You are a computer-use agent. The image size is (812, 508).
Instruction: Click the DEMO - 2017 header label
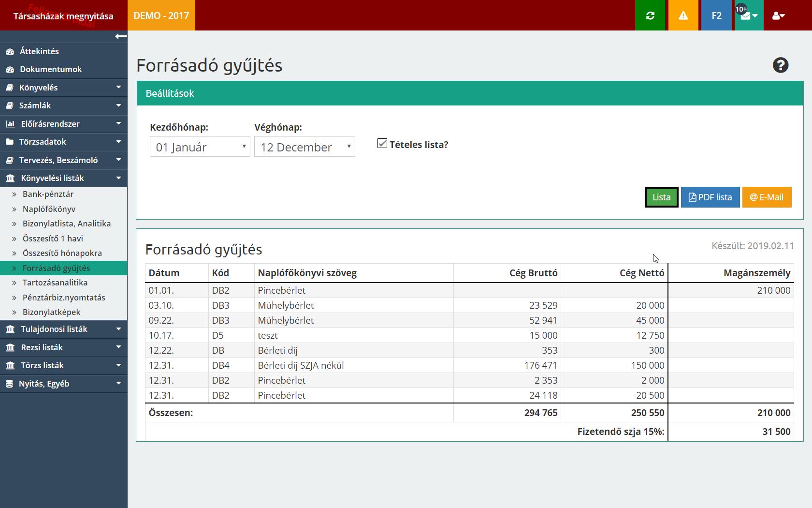pyautogui.click(x=161, y=15)
